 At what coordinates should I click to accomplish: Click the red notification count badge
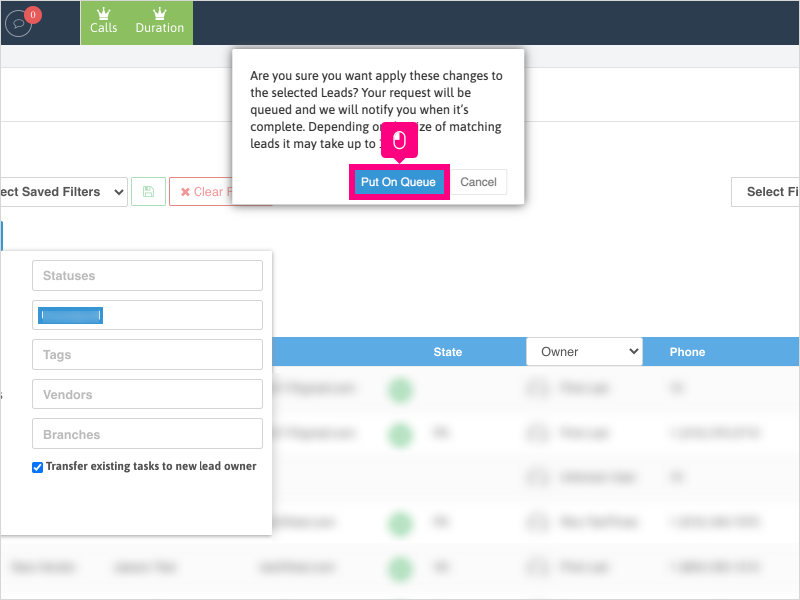[33, 15]
